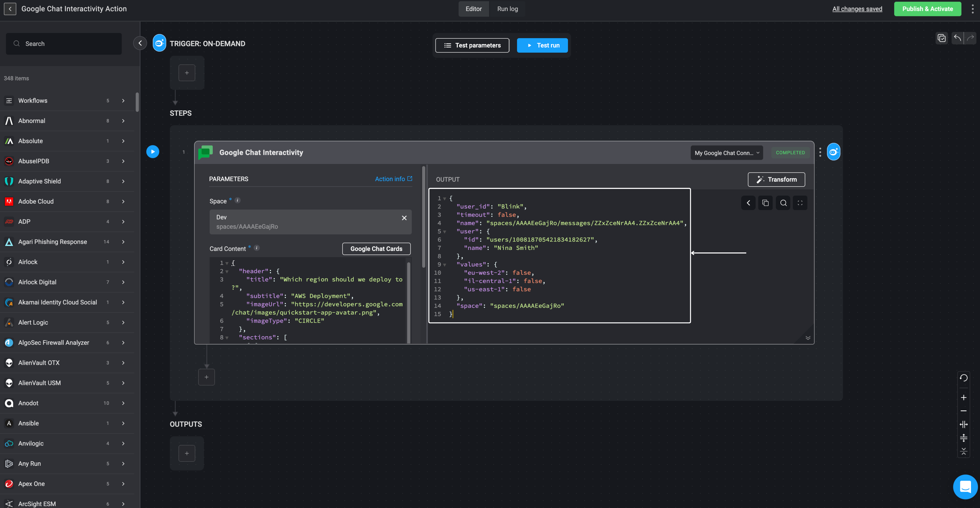Zoom out on the canvas
This screenshot has width=980, height=508.
[964, 411]
